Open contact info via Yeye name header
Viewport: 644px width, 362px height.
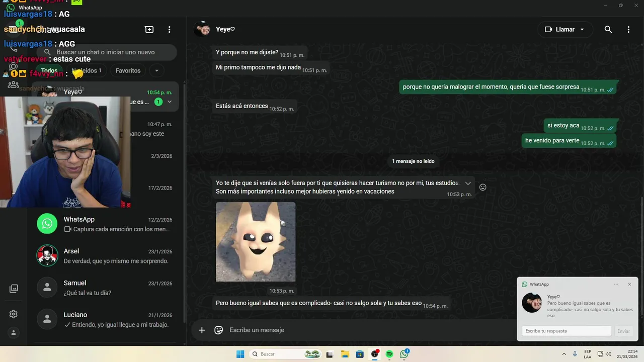(225, 29)
